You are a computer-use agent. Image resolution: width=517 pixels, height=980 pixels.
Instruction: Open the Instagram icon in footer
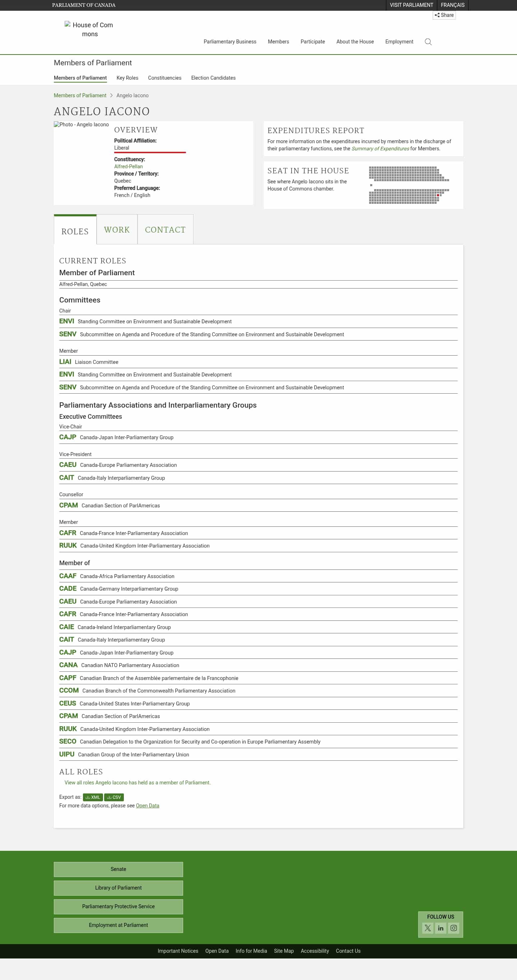click(453, 928)
